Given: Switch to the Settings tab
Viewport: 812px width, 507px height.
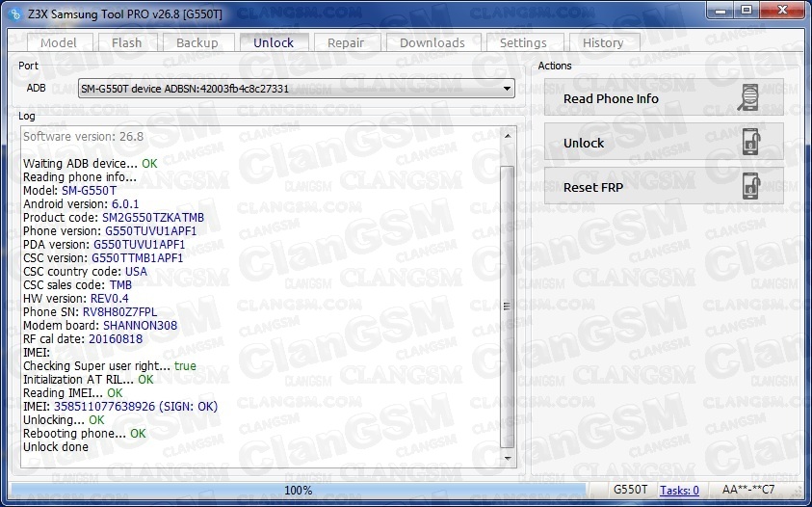Looking at the screenshot, I should (524, 43).
